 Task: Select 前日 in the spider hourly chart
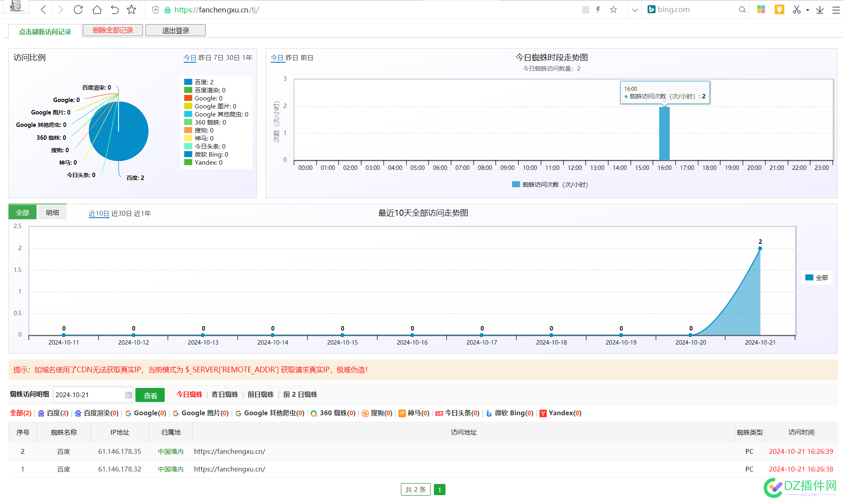pos(307,58)
